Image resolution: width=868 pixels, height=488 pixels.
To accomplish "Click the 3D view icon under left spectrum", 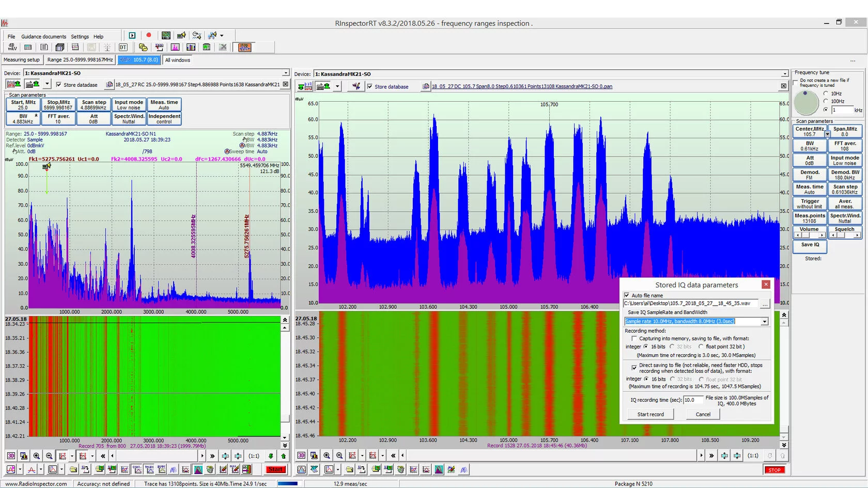I will pos(11,456).
